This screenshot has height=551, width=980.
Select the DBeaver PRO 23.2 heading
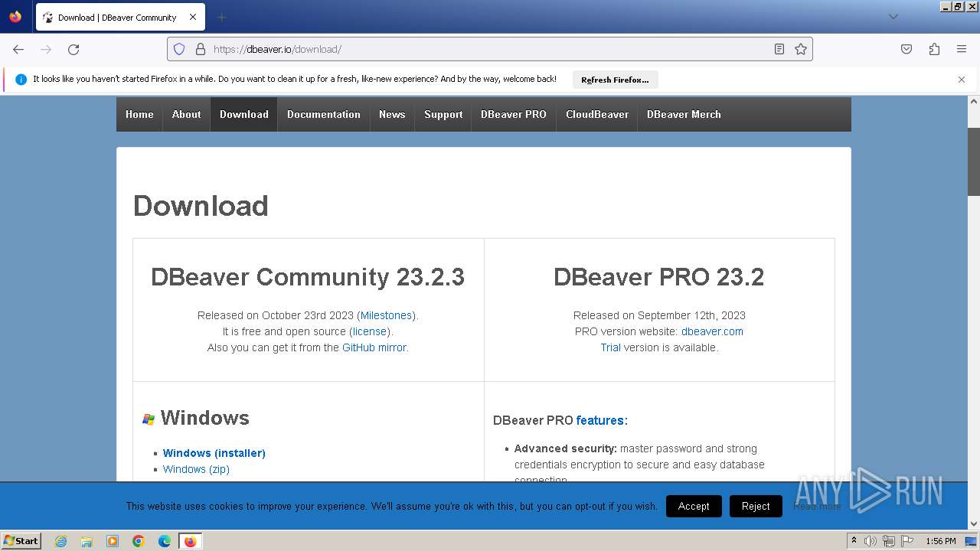(x=659, y=277)
